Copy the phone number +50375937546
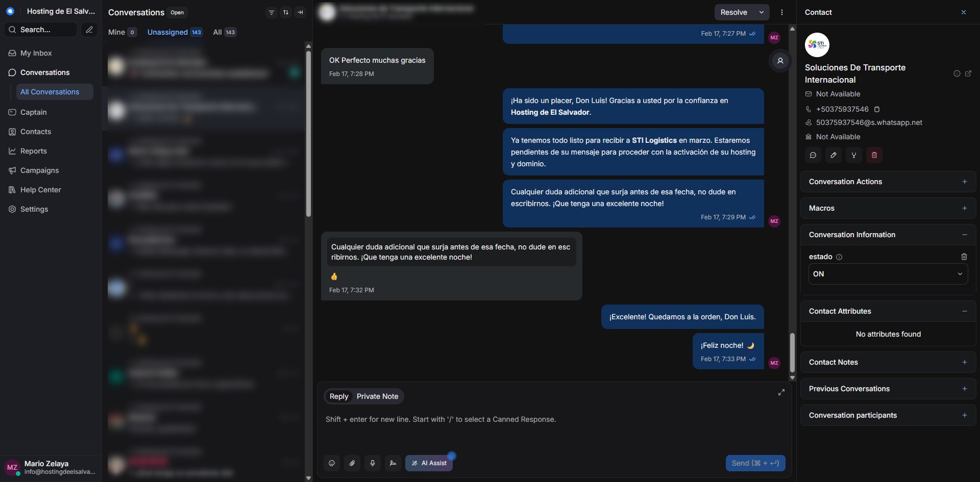 click(x=877, y=109)
